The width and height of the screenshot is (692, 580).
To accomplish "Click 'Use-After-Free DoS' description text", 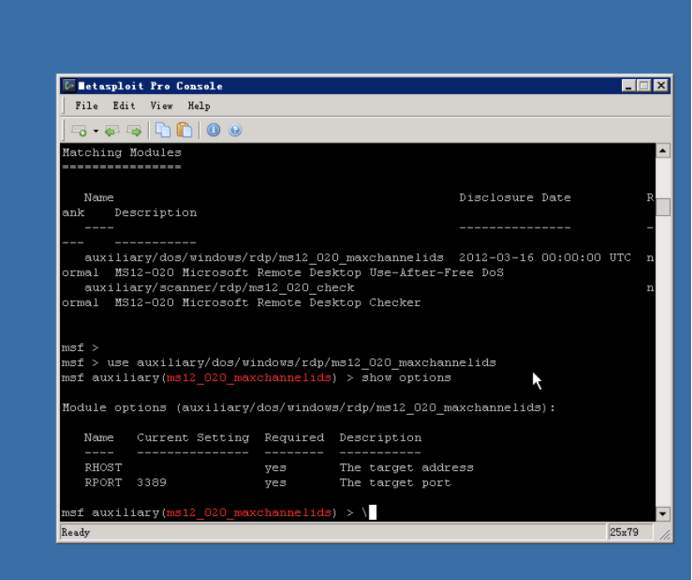I will (436, 272).
